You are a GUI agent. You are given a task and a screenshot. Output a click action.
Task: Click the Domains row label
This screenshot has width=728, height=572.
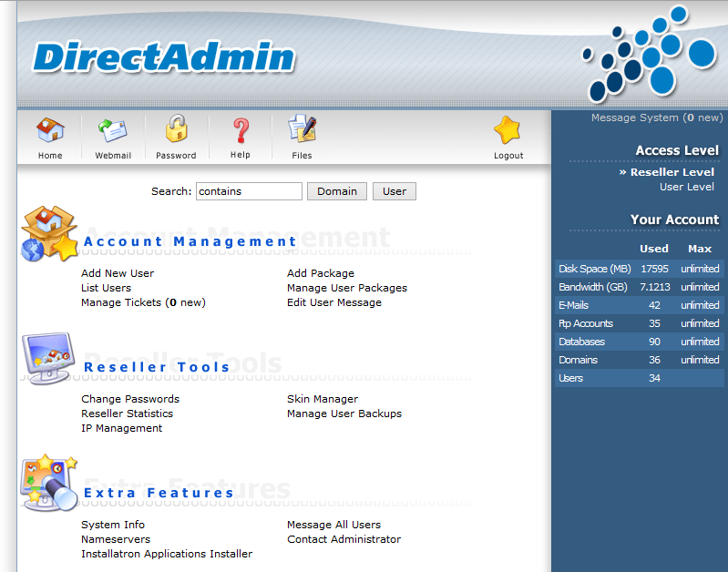[578, 360]
